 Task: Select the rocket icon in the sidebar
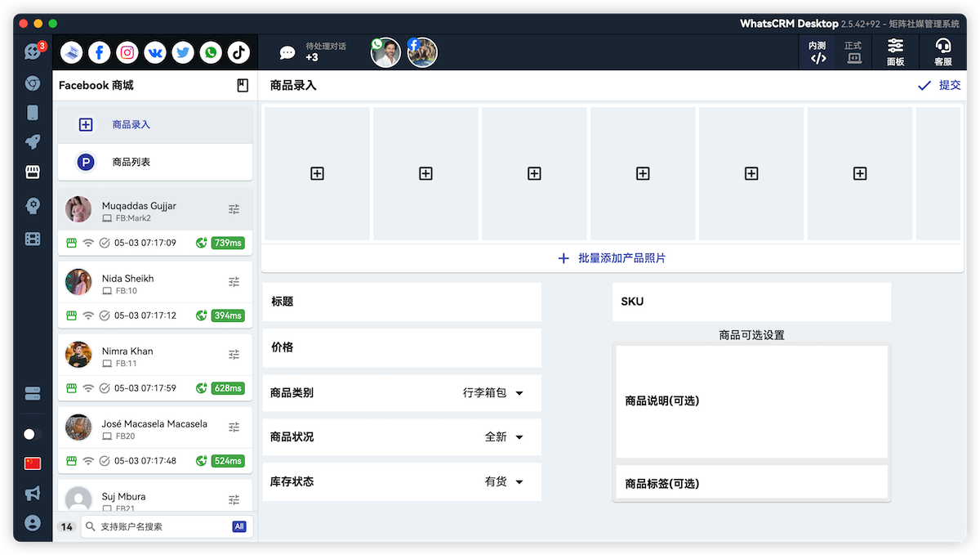click(33, 141)
